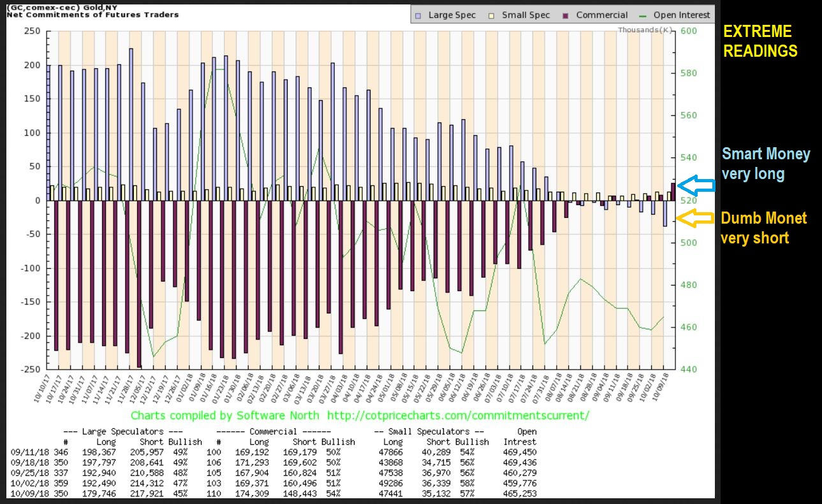Click the EXTREME READINGS heading
The image size is (822, 504).
pyautogui.click(x=760, y=41)
